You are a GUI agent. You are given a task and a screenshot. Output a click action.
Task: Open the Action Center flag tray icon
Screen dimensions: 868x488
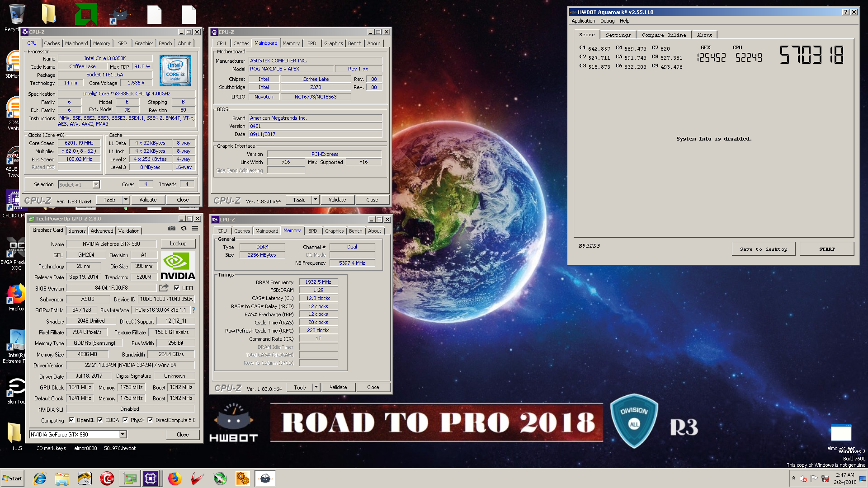[814, 479]
